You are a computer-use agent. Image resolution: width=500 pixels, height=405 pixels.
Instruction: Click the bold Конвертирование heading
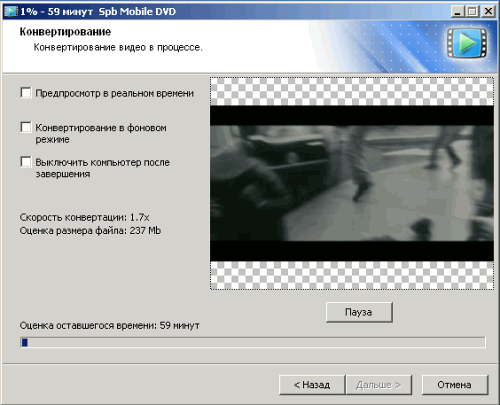coord(65,32)
